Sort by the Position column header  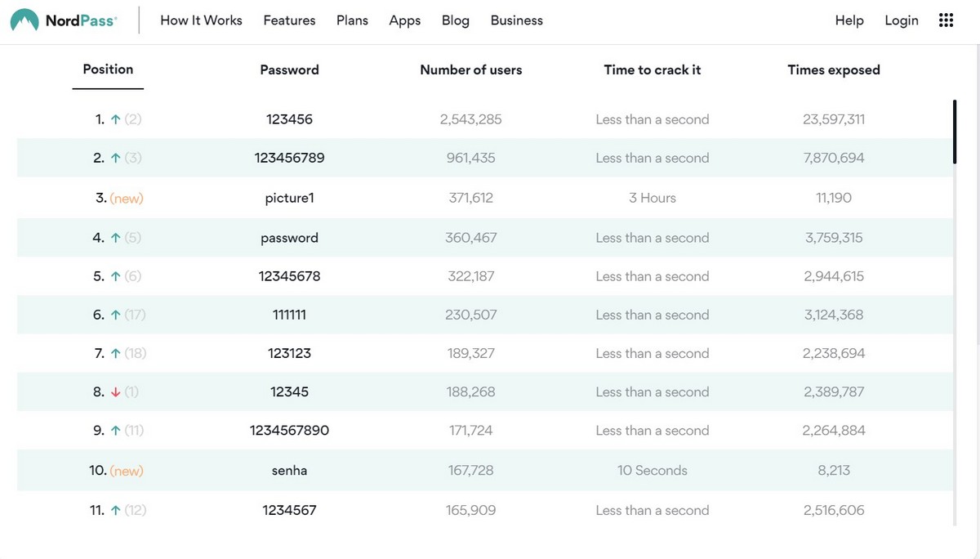click(108, 69)
